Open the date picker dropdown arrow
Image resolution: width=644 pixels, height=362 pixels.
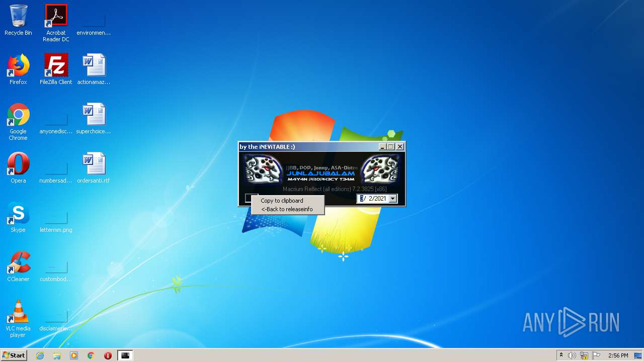pos(393,199)
